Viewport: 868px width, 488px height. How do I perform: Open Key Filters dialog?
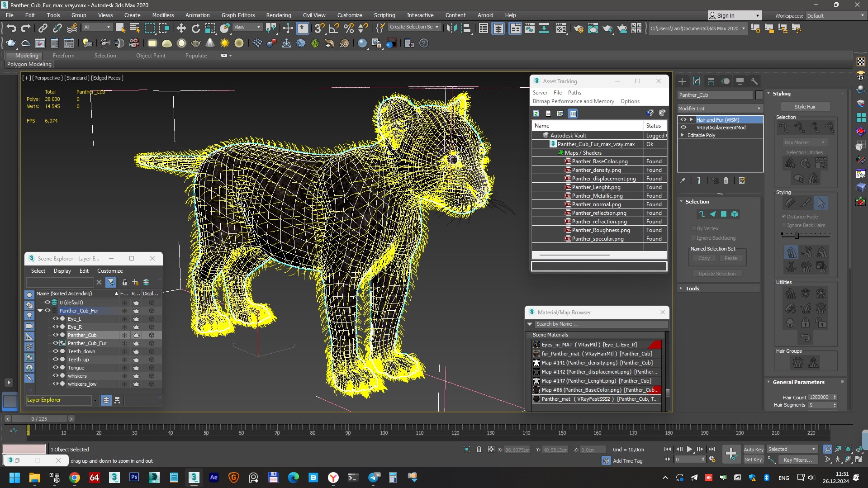[x=798, y=460]
